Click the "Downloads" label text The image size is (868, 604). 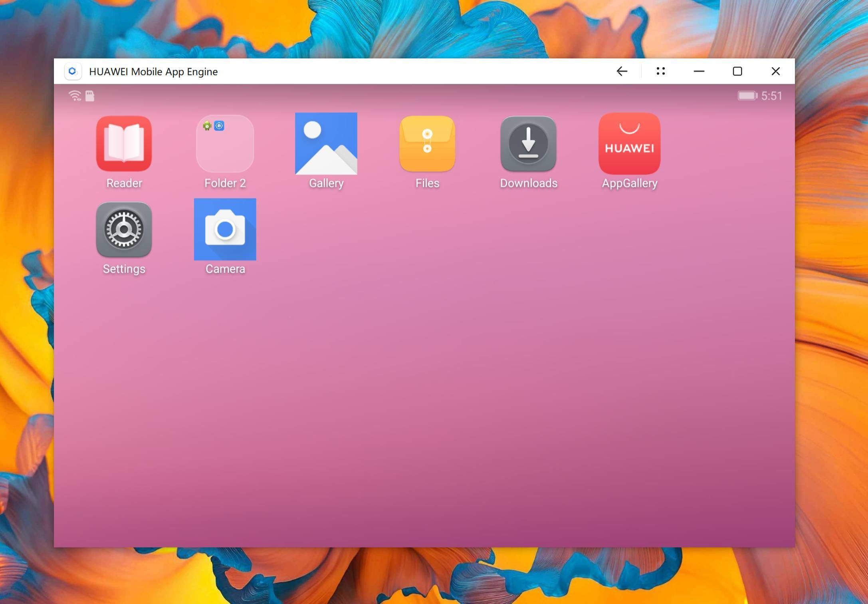pyautogui.click(x=528, y=183)
